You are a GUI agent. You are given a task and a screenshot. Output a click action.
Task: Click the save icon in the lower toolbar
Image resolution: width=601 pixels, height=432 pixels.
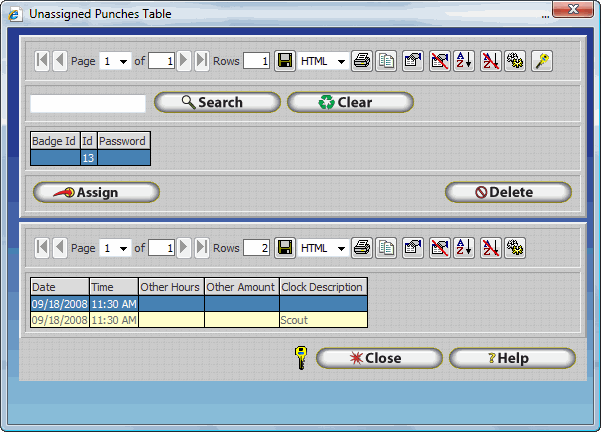click(x=284, y=247)
